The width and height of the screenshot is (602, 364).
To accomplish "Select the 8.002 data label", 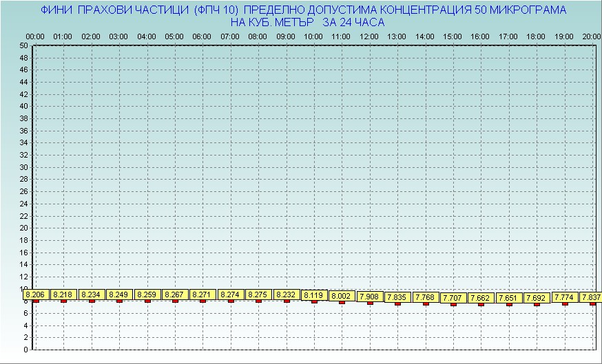I will pyautogui.click(x=342, y=296).
